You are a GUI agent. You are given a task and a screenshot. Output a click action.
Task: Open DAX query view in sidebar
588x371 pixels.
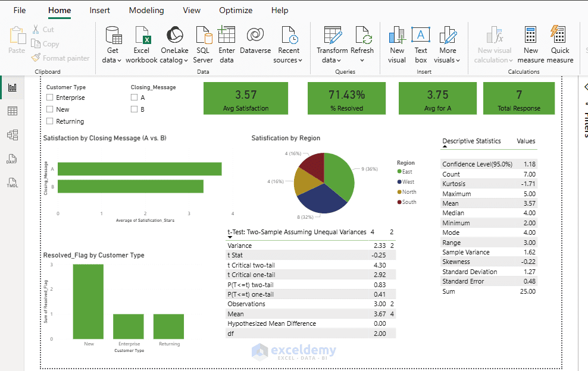tap(12, 159)
